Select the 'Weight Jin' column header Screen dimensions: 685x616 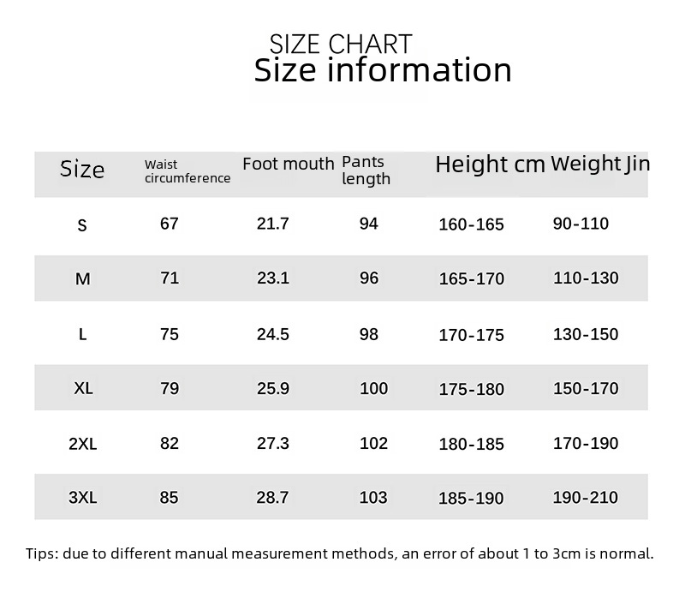600,164
